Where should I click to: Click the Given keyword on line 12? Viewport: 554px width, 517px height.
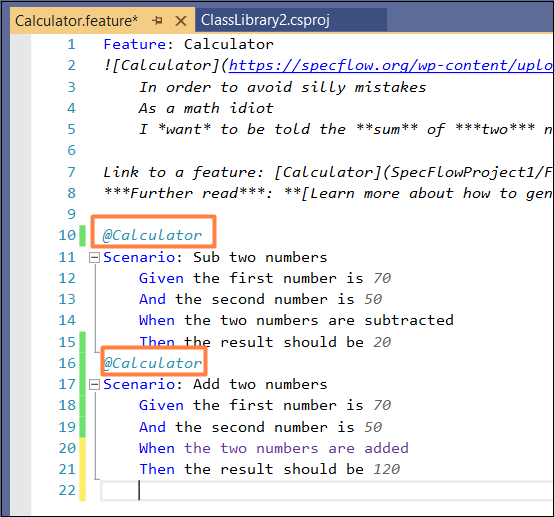point(161,278)
